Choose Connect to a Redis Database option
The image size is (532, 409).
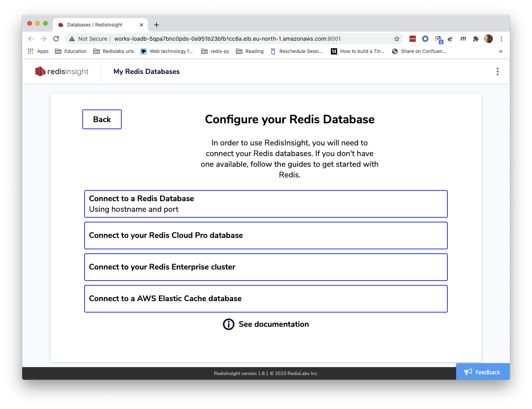(x=266, y=204)
